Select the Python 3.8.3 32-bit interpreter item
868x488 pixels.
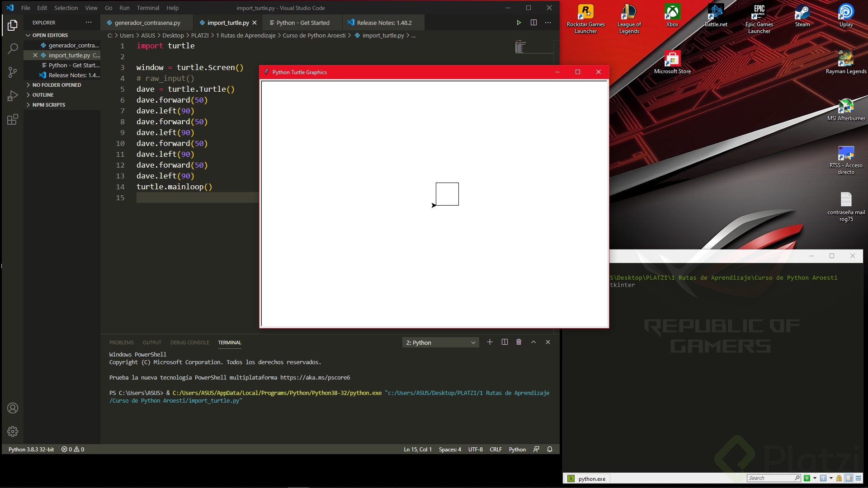[31, 449]
